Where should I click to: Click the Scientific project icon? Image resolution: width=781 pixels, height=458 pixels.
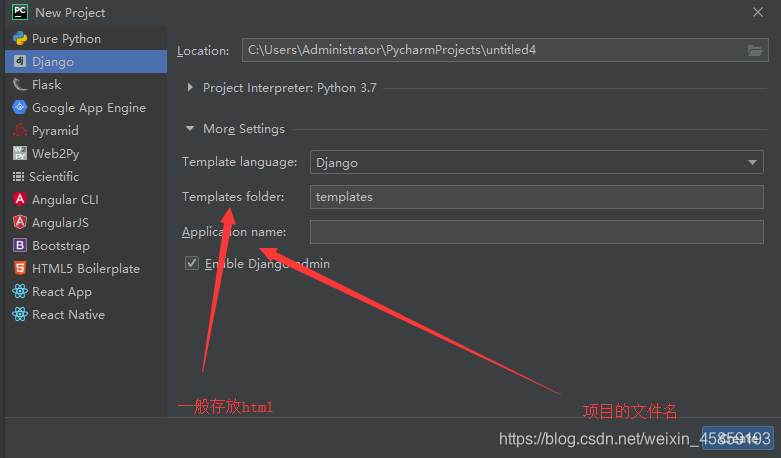tap(18, 176)
